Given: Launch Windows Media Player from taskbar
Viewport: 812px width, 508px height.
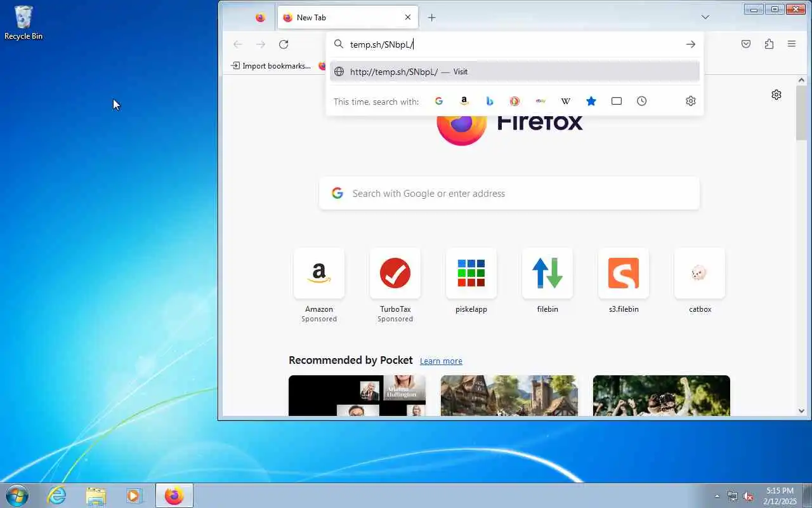Looking at the screenshot, I should (134, 495).
